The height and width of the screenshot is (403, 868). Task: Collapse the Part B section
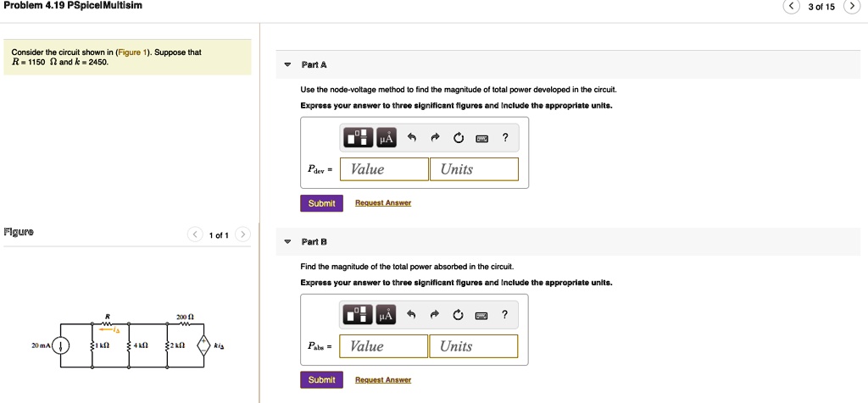click(287, 242)
